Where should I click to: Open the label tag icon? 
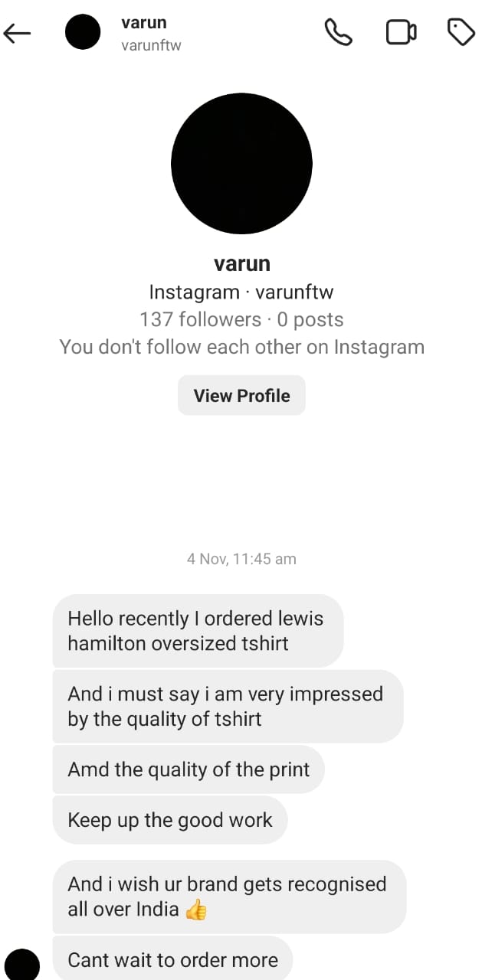click(461, 32)
